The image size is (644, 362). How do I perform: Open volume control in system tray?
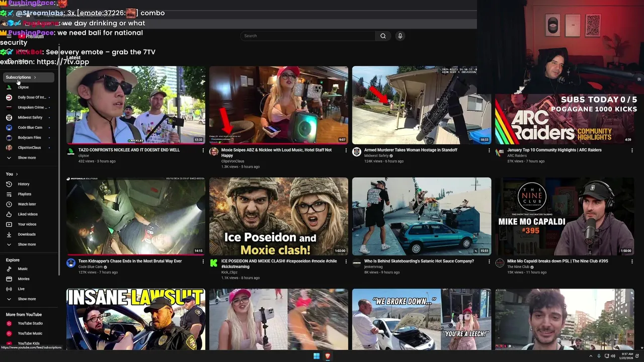(613, 356)
